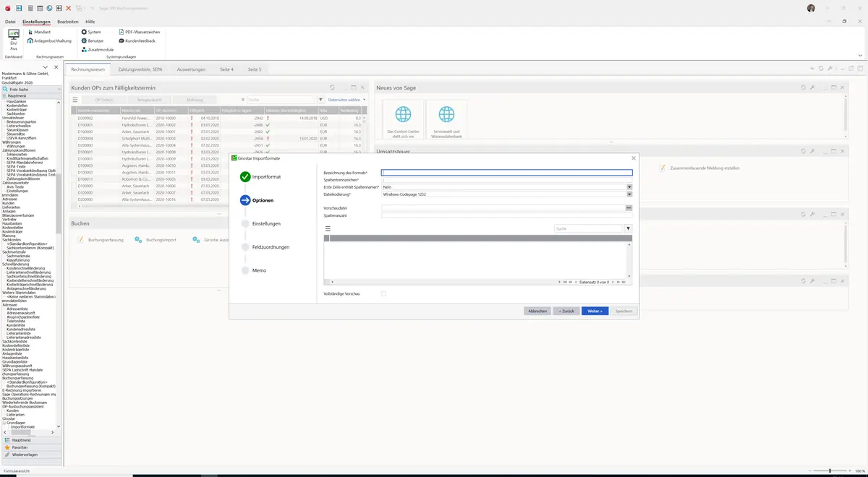The image size is (868, 477).
Task: Click the Freie Suche field in sidebar
Action: (x=31, y=89)
